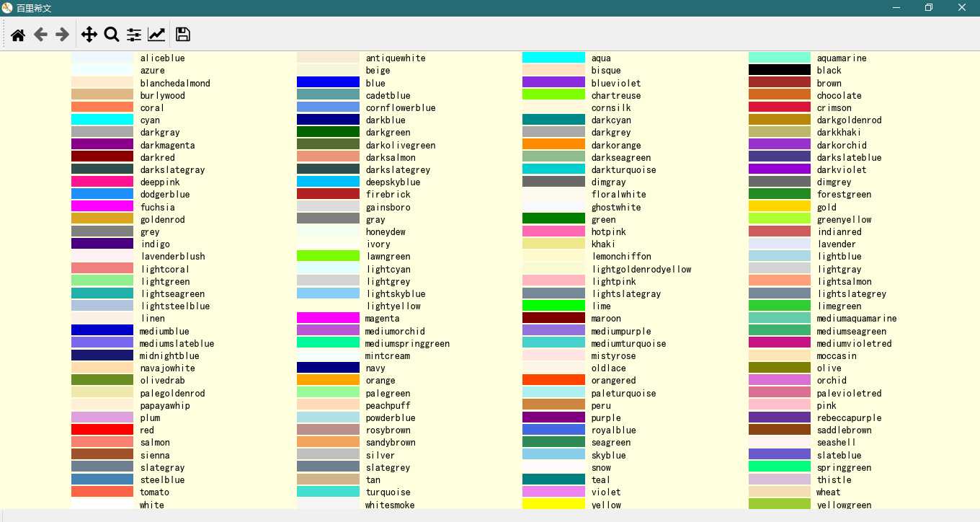
Task: Click the firebrick swatch
Action: tap(328, 194)
